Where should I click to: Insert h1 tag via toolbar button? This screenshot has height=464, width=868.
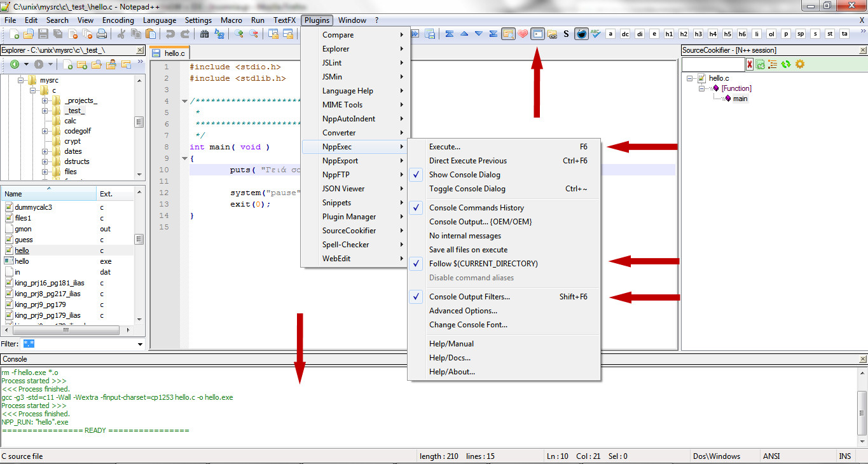[x=669, y=34]
